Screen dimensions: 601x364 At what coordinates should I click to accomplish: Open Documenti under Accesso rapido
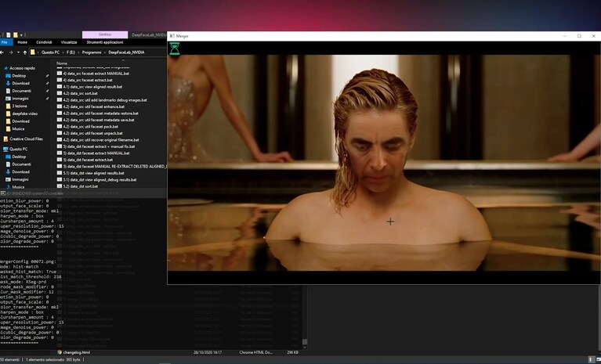tap(21, 91)
